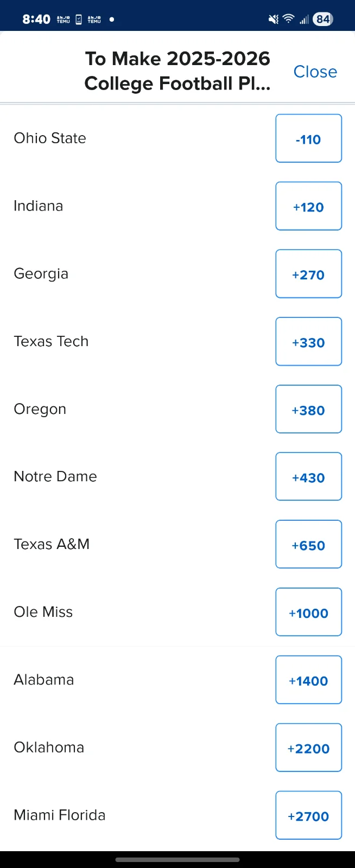Tap the navigation handle at screen bottom
The height and width of the screenshot is (868, 355).
tap(177, 859)
